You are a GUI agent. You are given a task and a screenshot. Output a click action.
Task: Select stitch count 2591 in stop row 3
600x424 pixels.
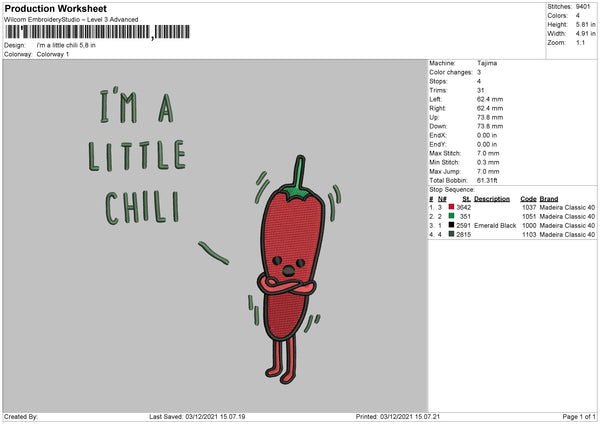463,225
